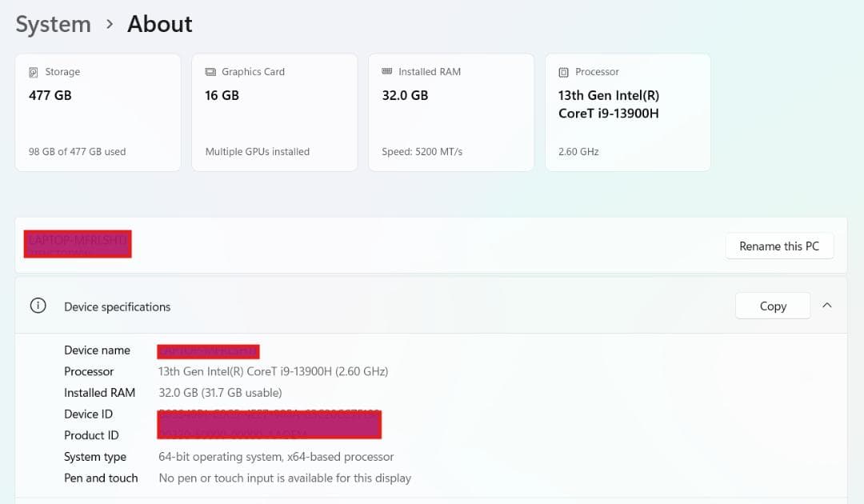Screen dimensions: 864x504
Task: Click the Pen and touch label
Action: (101, 478)
